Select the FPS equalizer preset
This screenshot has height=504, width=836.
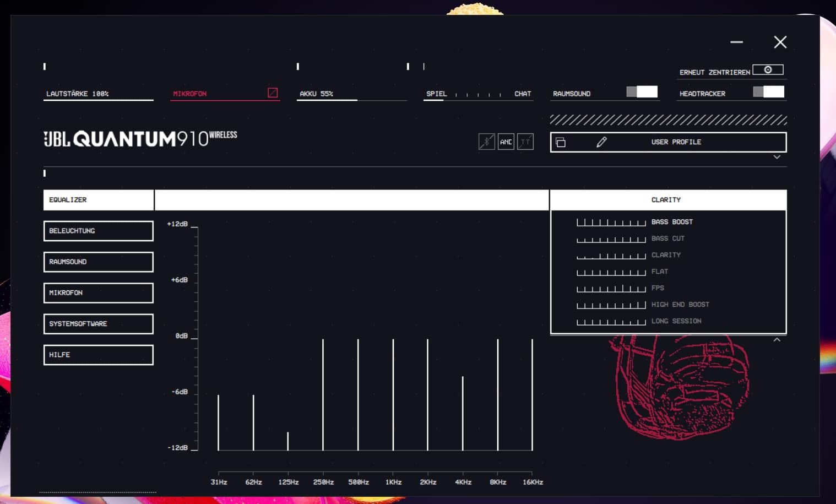point(658,288)
